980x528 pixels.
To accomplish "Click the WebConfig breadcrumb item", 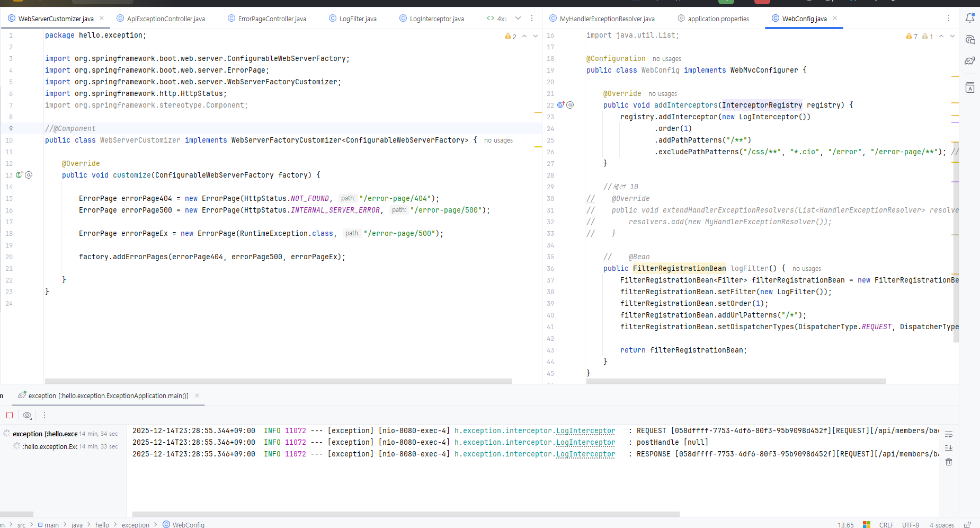I will click(188, 525).
